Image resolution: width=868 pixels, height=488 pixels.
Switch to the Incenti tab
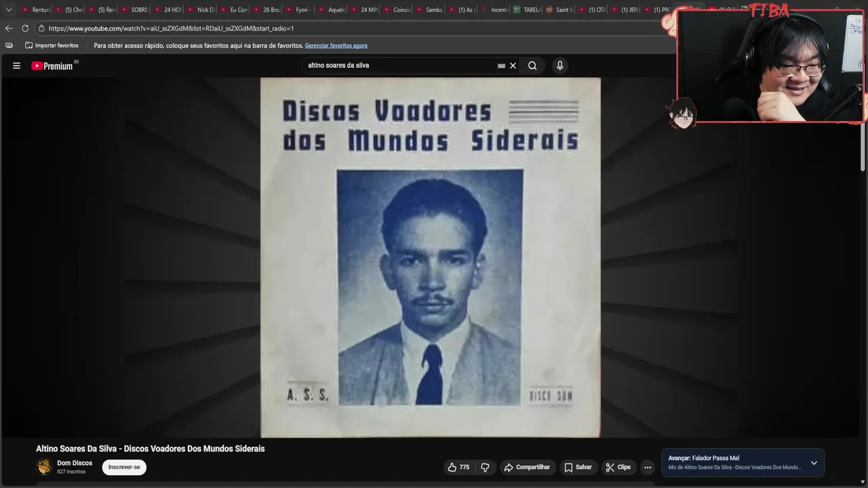(496, 10)
